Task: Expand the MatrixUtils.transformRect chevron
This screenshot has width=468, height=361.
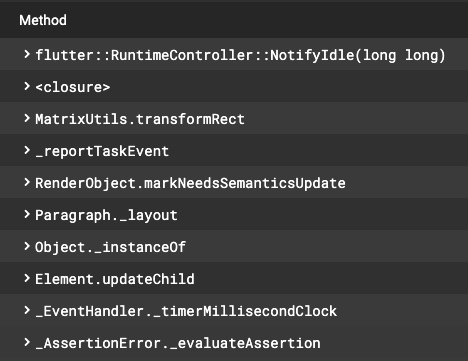Action: (27, 118)
